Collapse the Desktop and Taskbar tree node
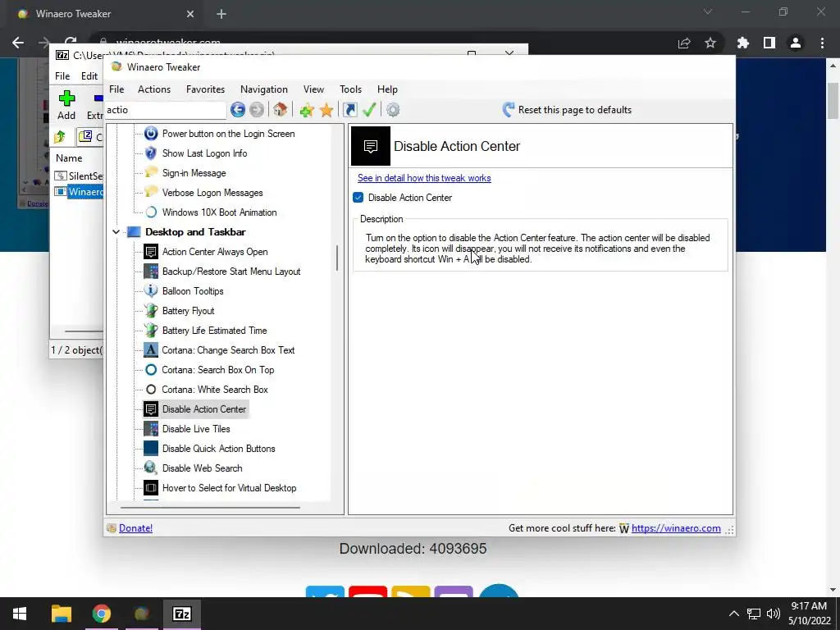The image size is (840, 630). [x=116, y=232]
